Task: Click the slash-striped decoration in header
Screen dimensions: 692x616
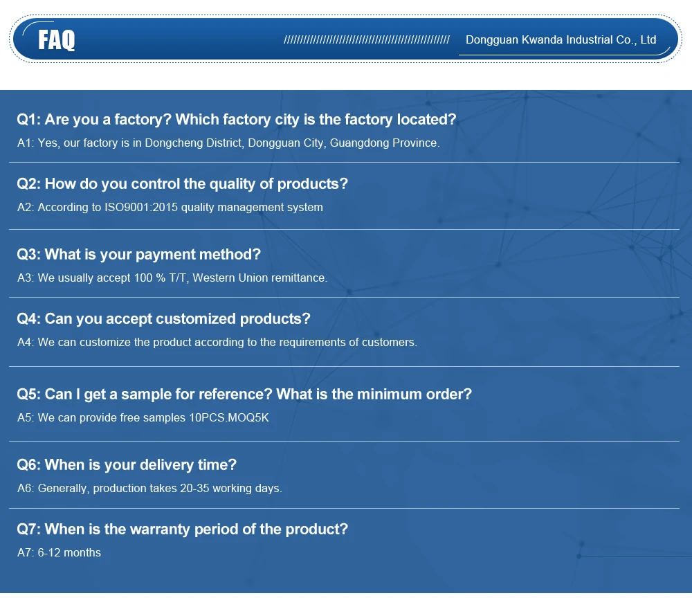Action: tap(366, 40)
